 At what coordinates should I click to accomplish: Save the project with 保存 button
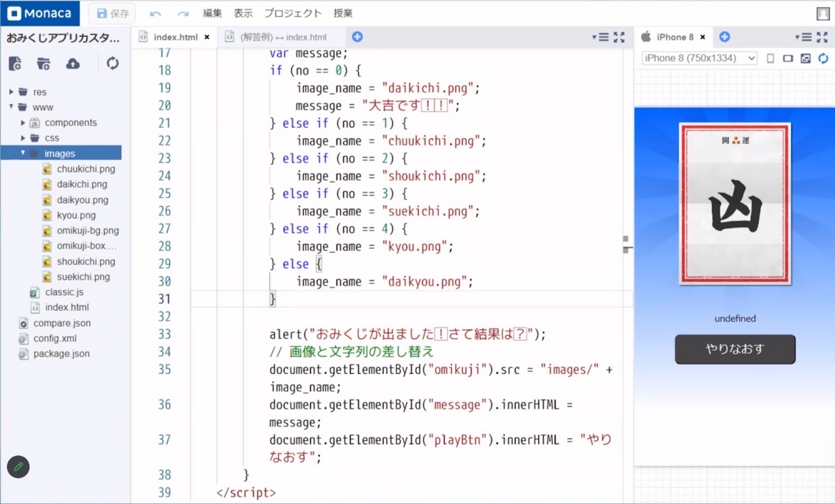113,13
